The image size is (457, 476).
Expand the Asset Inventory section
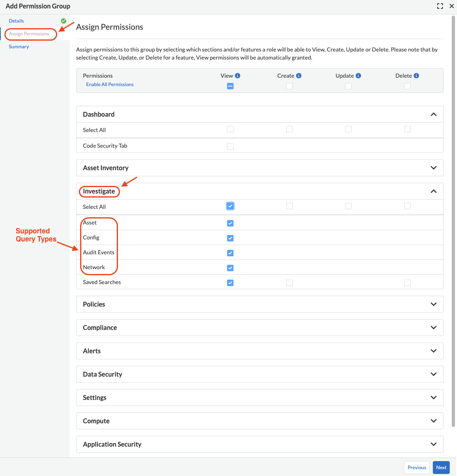click(434, 168)
